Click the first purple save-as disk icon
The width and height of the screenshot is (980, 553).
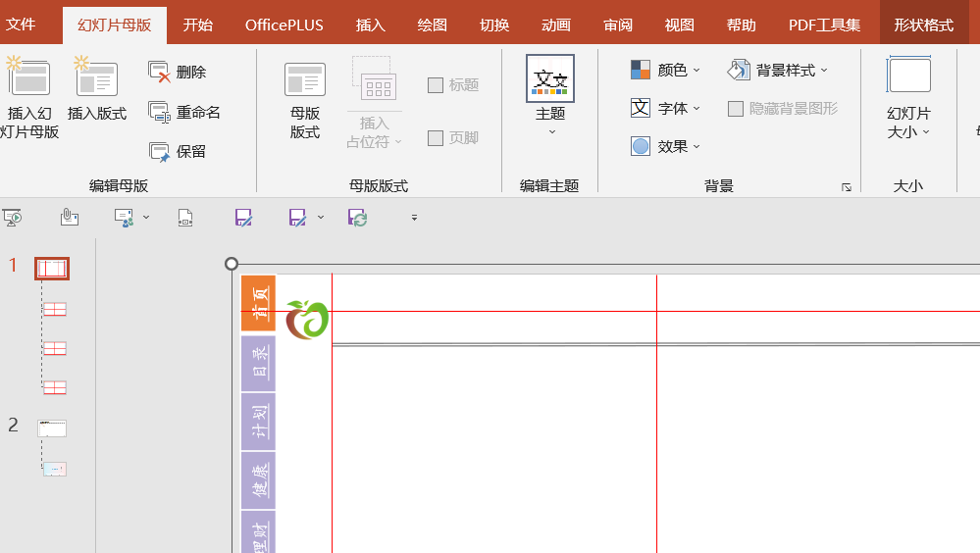(x=243, y=218)
